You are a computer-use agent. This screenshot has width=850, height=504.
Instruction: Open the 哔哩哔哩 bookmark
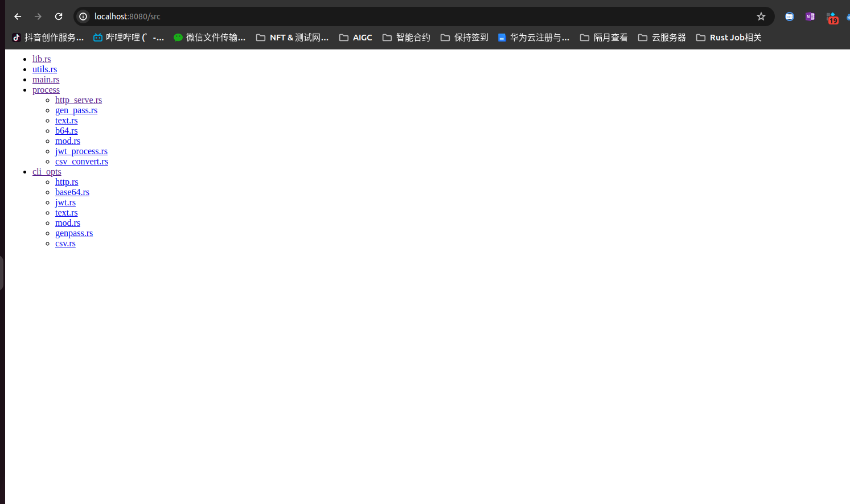(x=129, y=38)
